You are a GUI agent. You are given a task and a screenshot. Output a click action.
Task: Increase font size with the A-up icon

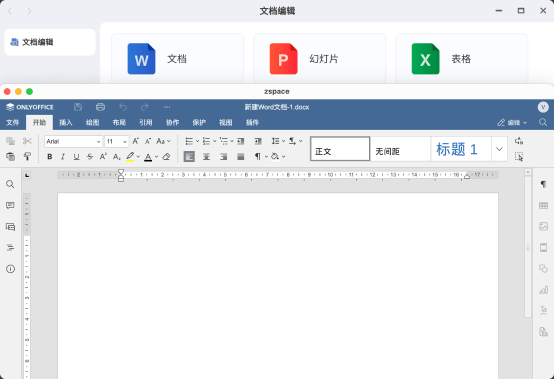point(135,141)
